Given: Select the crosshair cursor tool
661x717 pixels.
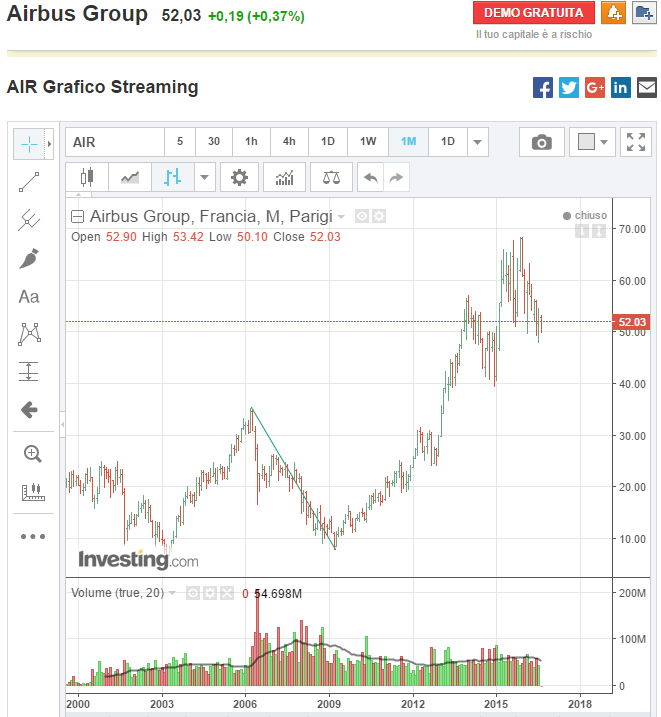Looking at the screenshot, I should 29,144.
